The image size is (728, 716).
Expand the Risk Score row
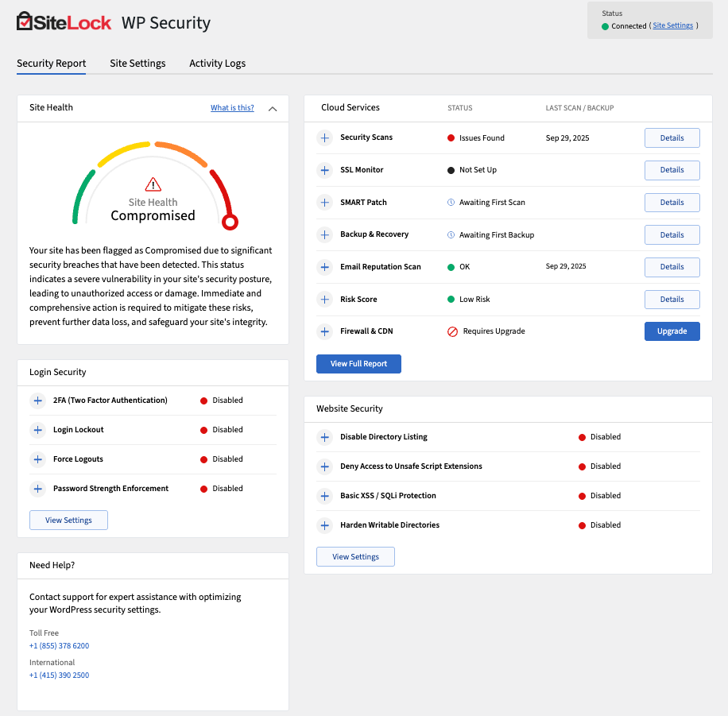[324, 300]
